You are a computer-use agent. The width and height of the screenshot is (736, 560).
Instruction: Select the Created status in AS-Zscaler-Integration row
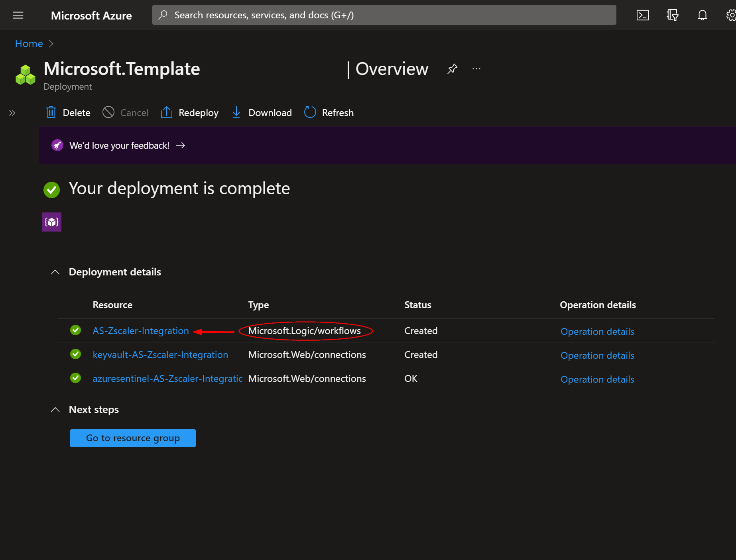[421, 331]
